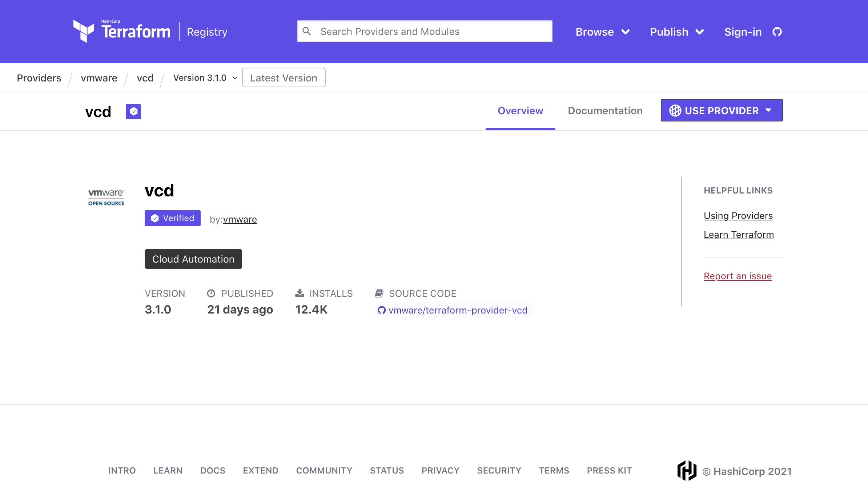This screenshot has height=491, width=868.
Task: Click the download icon beside INSTALLS
Action: point(299,293)
